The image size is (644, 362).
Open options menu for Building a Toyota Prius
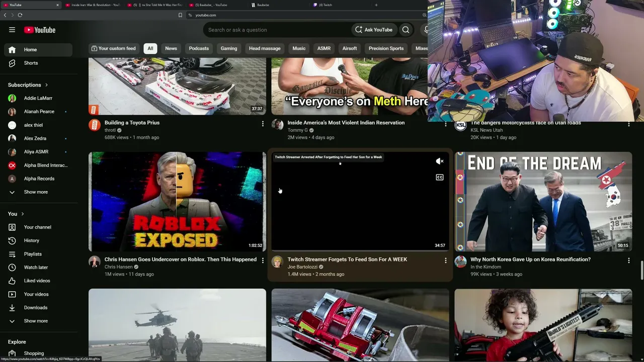point(262,123)
